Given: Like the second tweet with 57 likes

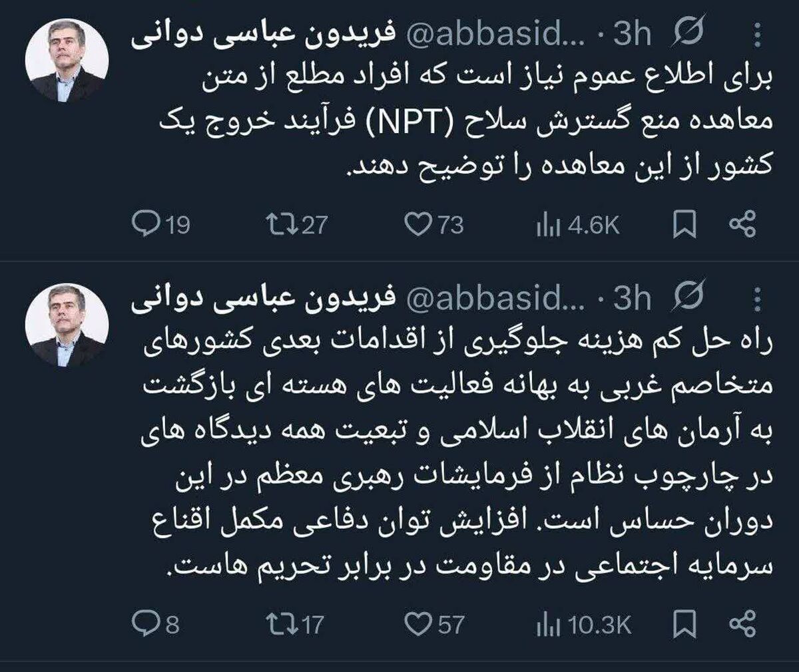Looking at the screenshot, I should pos(417,623).
